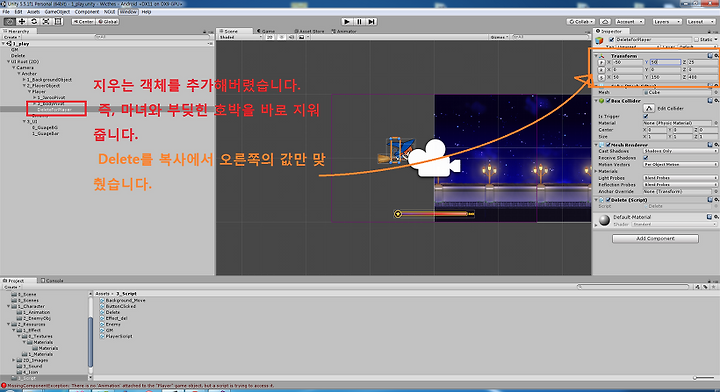The height and width of the screenshot is (392, 720).
Task: Pause the game preview
Action: click(x=360, y=22)
